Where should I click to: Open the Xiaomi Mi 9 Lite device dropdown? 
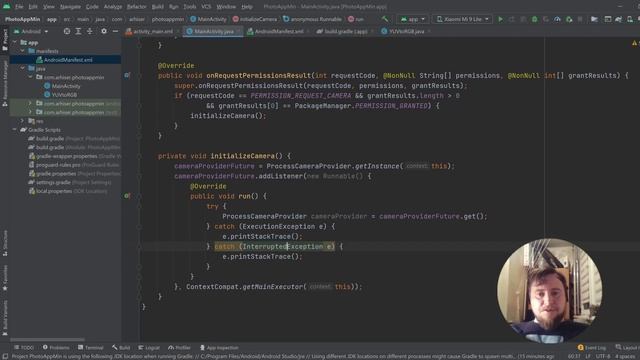[x=462, y=19]
